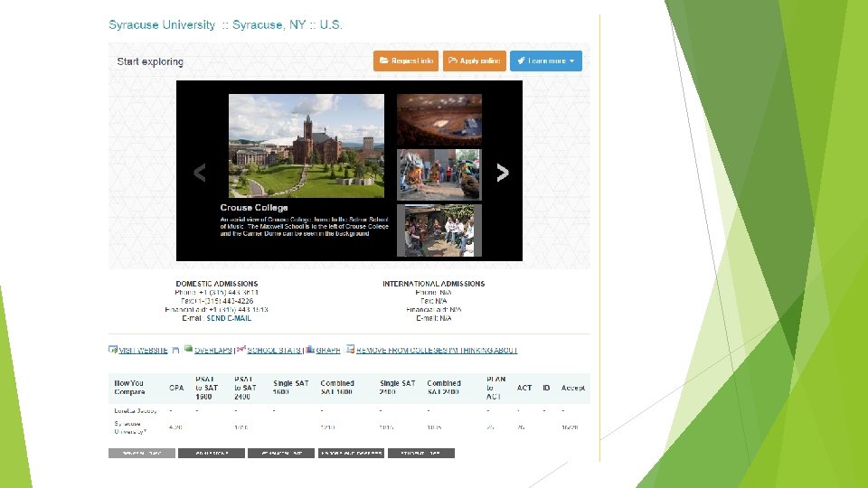
Task: Open the SCHOOL STATS link
Action: pyautogui.click(x=273, y=351)
